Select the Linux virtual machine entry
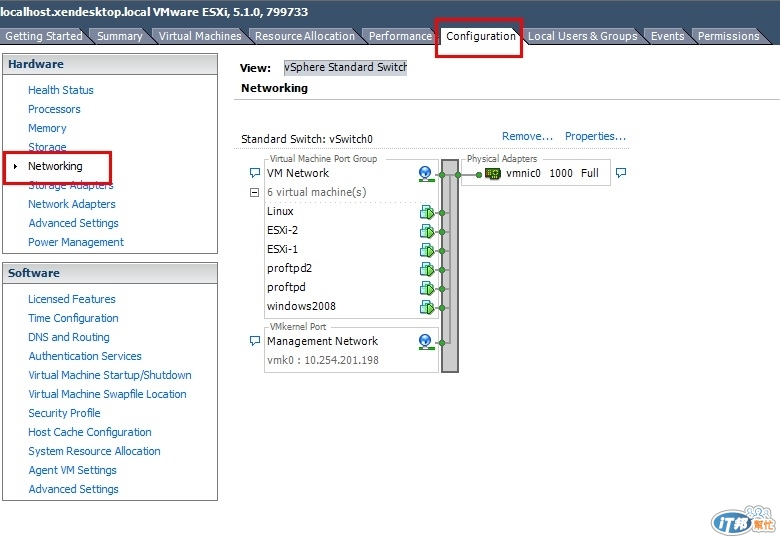Image resolution: width=780 pixels, height=542 pixels. 280,211
